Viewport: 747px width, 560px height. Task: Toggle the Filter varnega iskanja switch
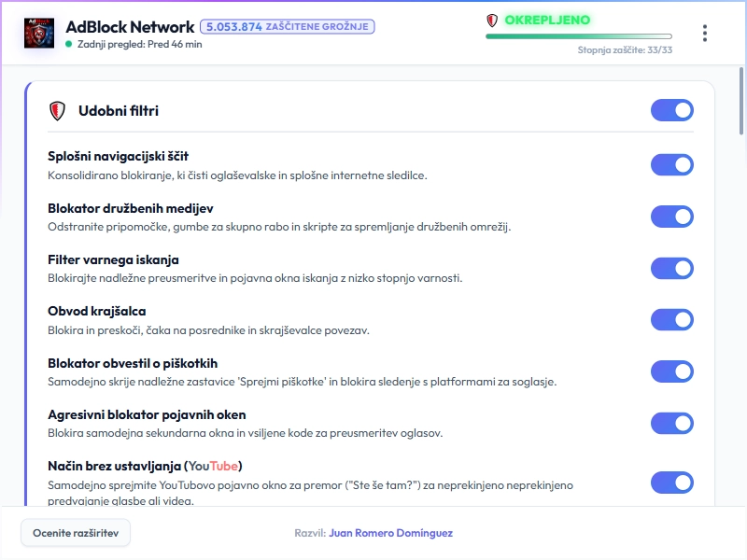[x=671, y=269]
